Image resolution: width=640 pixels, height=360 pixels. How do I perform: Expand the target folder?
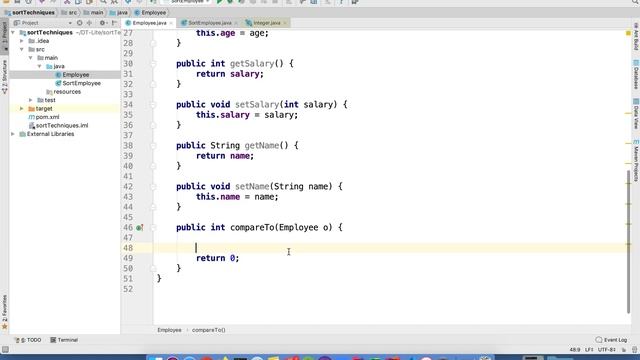pos(22,109)
